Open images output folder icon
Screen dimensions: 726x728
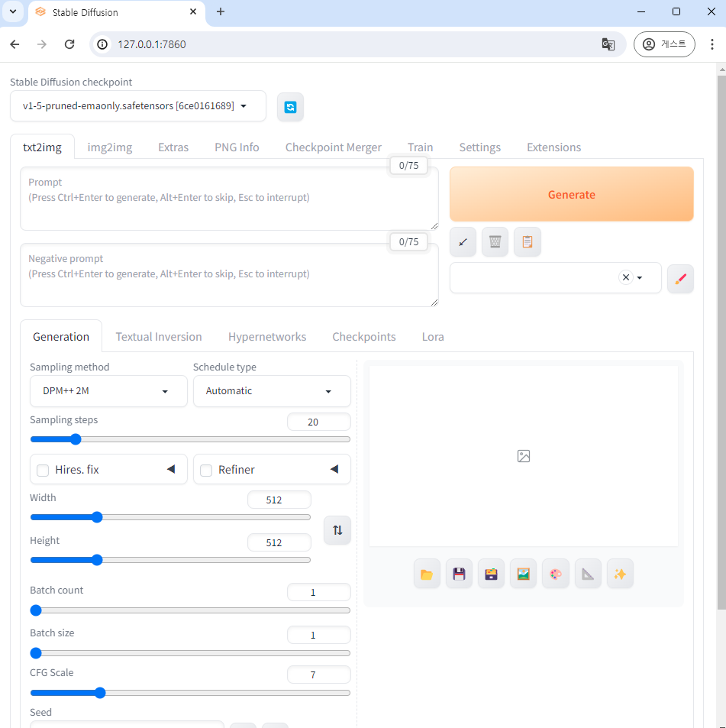[426, 574]
